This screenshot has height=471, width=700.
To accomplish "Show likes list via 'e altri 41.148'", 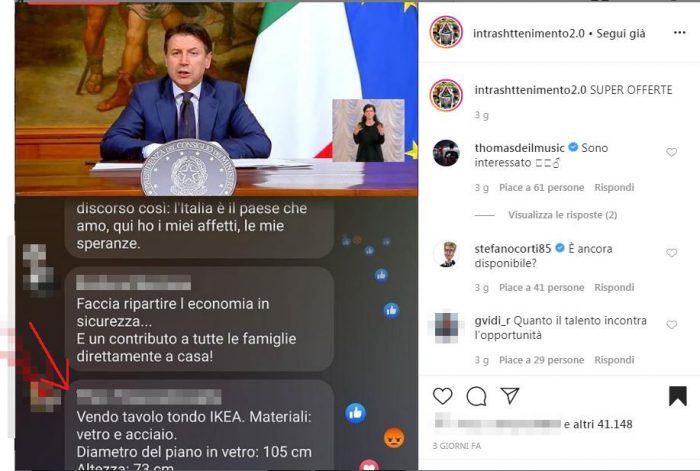I will [598, 424].
